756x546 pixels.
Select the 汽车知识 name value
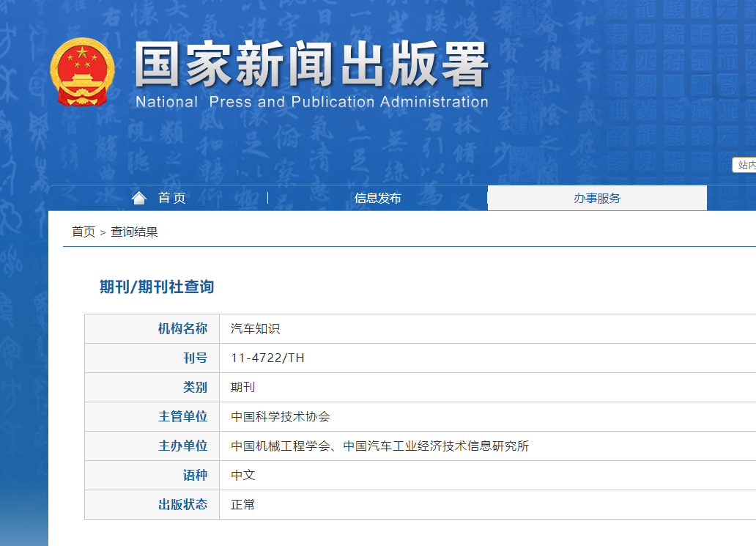(255, 328)
